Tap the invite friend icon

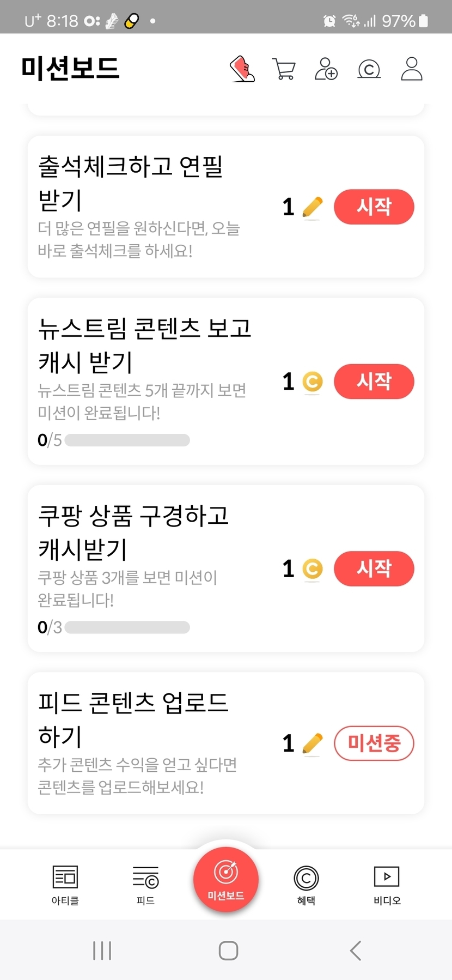[x=326, y=69]
